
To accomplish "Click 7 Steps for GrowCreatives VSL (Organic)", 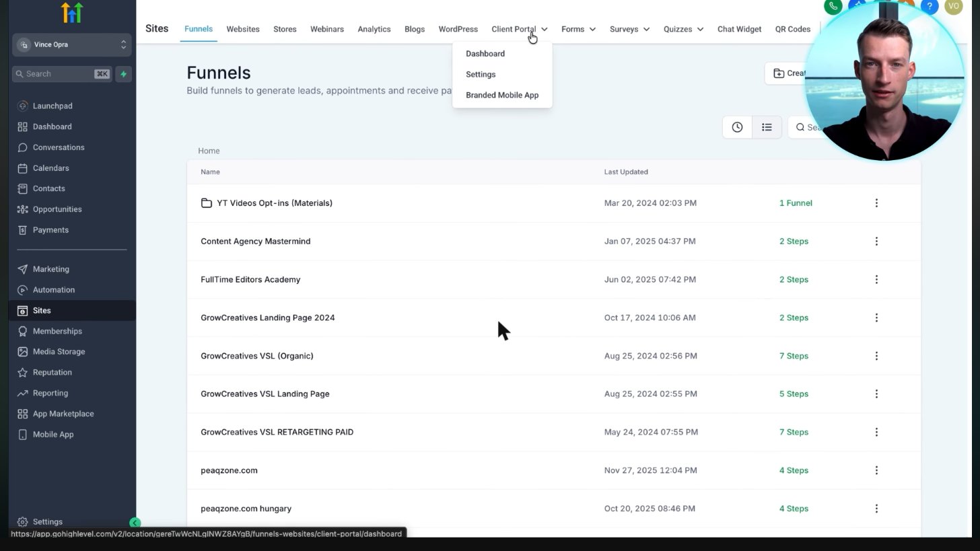I will pos(794,356).
